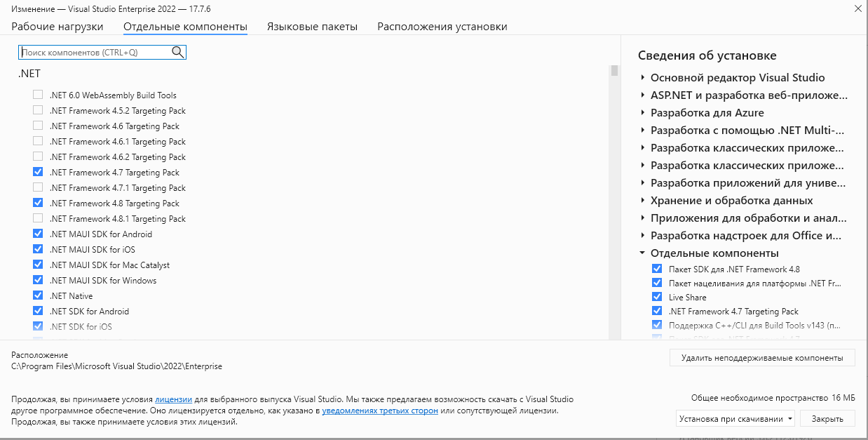Switch to the Рабочие нагрузки tab
This screenshot has height=440, width=868.
tap(57, 27)
